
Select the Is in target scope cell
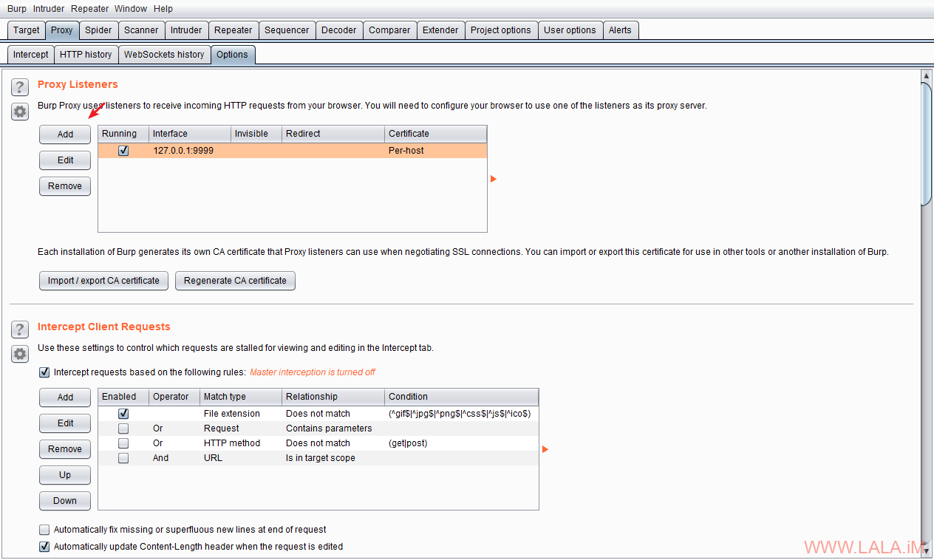pyautogui.click(x=333, y=458)
